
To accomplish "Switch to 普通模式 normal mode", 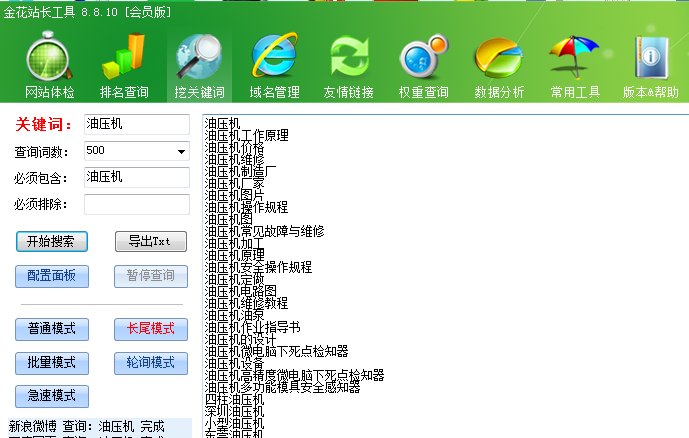I will click(x=52, y=329).
